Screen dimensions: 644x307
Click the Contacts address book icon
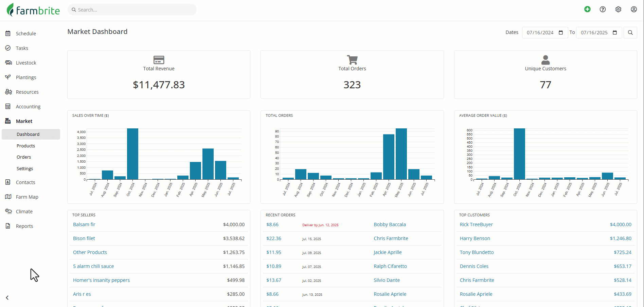[x=8, y=182]
